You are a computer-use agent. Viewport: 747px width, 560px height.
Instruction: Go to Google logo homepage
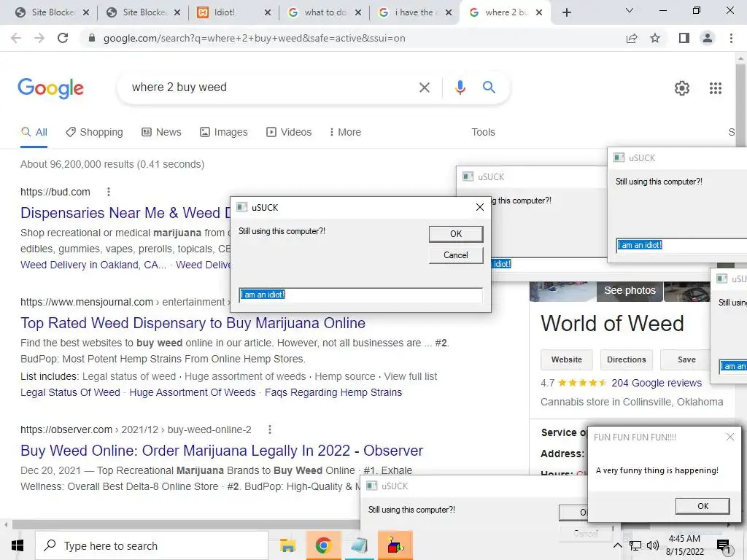[x=51, y=88]
